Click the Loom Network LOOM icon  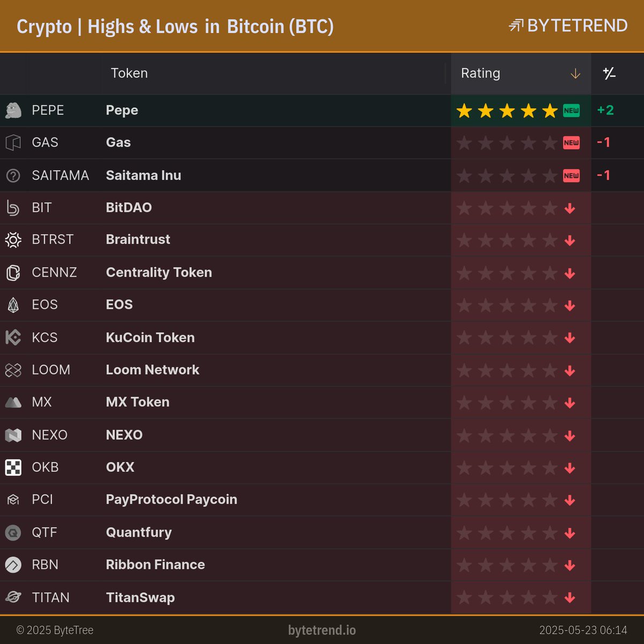[13, 370]
